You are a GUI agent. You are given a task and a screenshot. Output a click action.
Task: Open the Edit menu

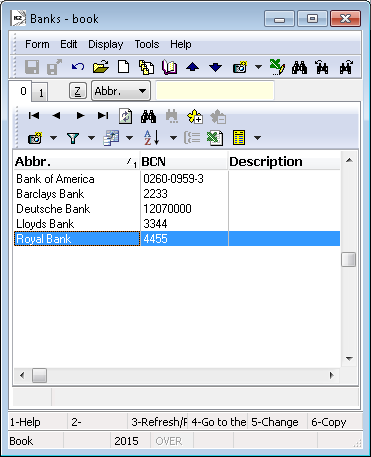click(69, 44)
